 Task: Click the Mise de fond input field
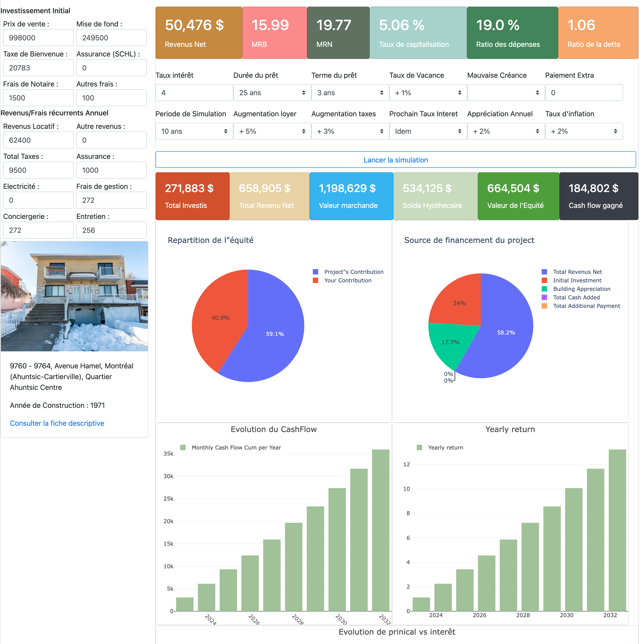tap(111, 38)
